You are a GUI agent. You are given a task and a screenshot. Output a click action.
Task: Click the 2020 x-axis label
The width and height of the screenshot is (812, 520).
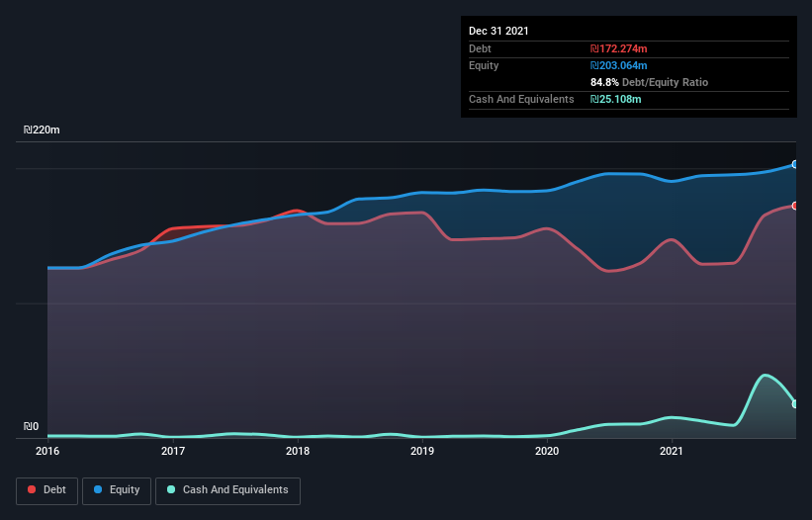[x=547, y=451]
